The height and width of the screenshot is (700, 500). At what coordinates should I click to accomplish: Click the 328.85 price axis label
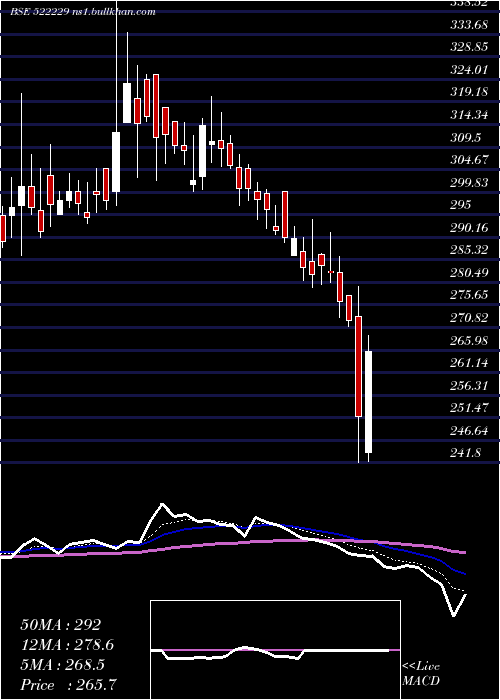(x=468, y=47)
